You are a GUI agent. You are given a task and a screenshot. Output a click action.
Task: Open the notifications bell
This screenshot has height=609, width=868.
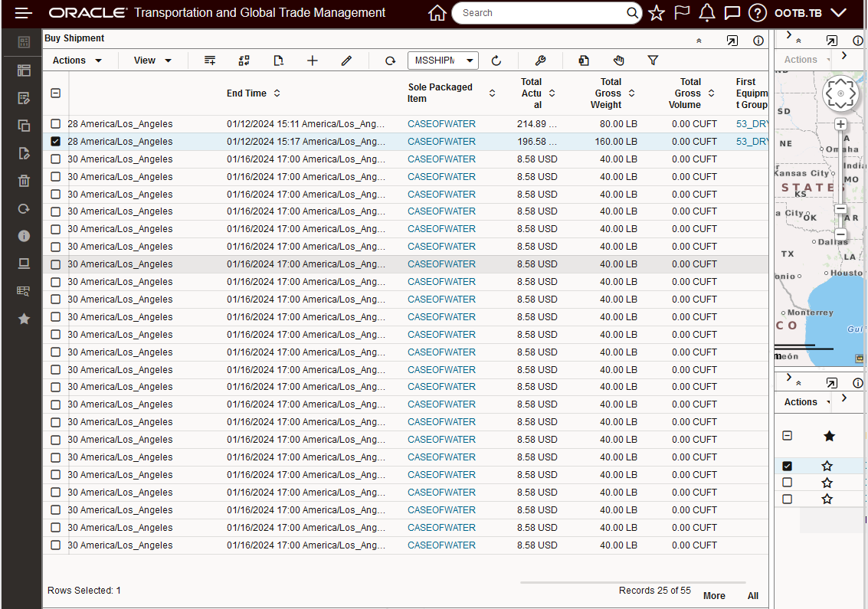707,13
